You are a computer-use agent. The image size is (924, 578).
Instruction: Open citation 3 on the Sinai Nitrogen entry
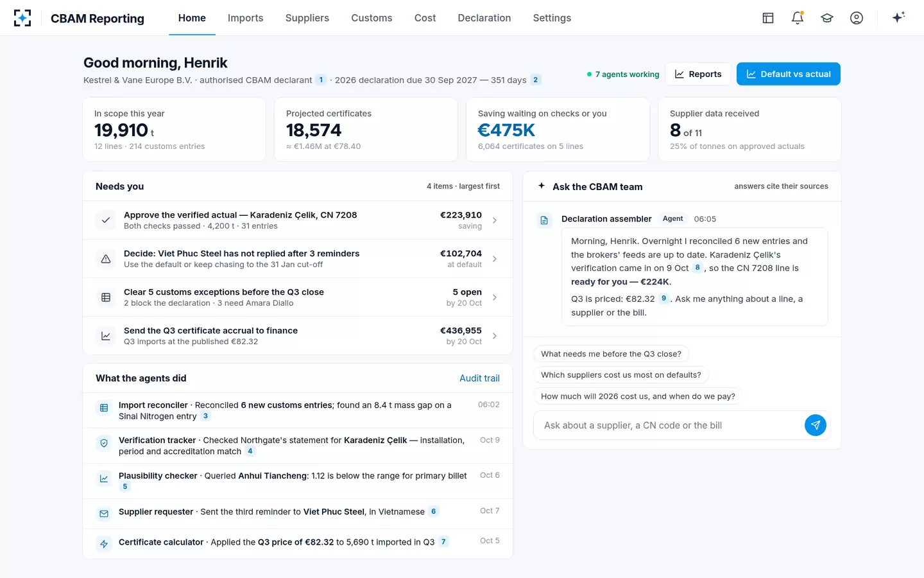205,416
